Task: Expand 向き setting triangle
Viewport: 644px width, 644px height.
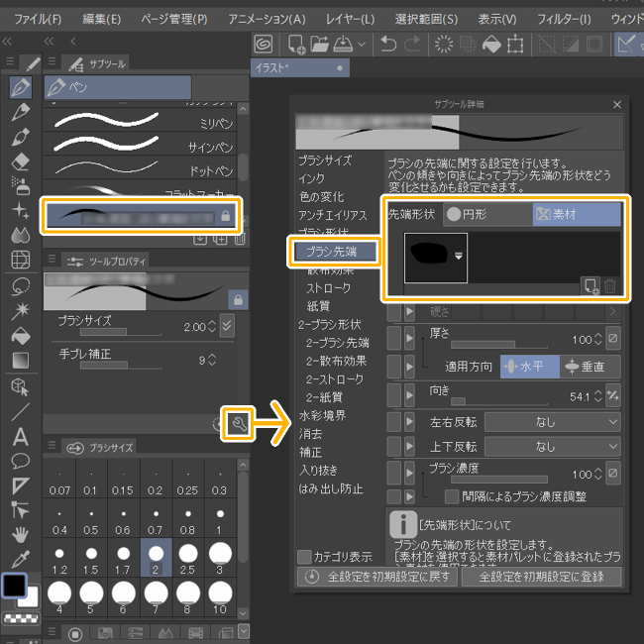Action: (409, 395)
